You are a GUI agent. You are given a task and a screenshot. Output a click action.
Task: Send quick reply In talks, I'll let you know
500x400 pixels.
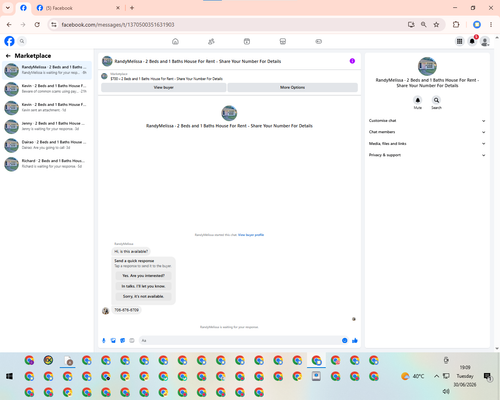[x=143, y=286]
